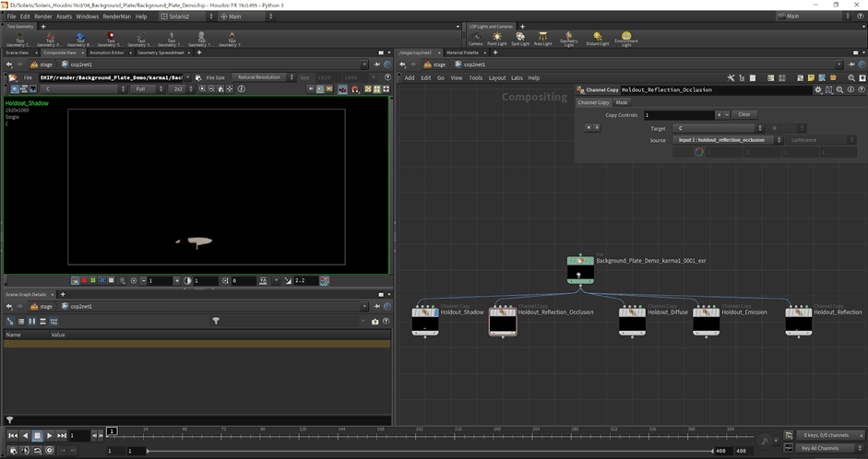Screen dimensions: 868x459
Task: Toggle the alpha channel display button
Action: coord(111,281)
